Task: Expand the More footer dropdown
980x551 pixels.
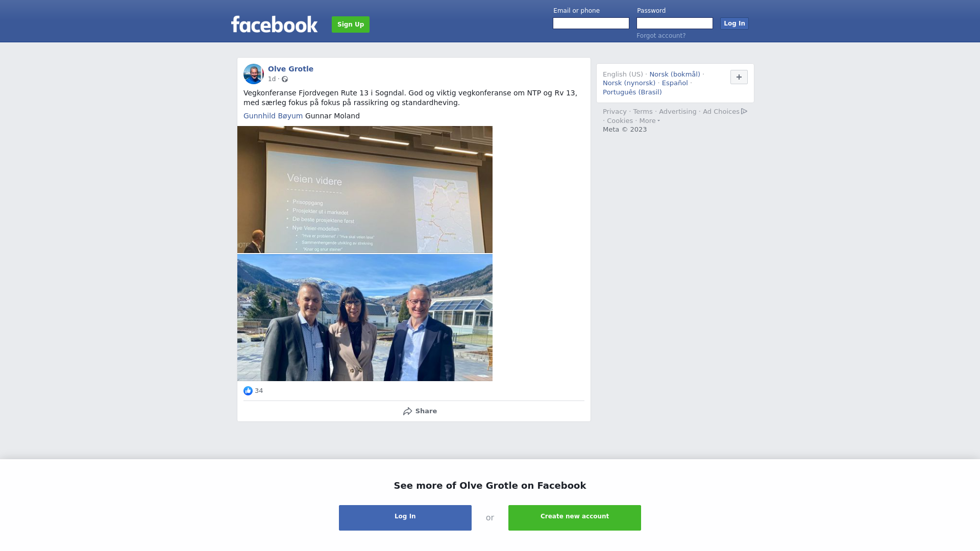Action: coord(649,121)
